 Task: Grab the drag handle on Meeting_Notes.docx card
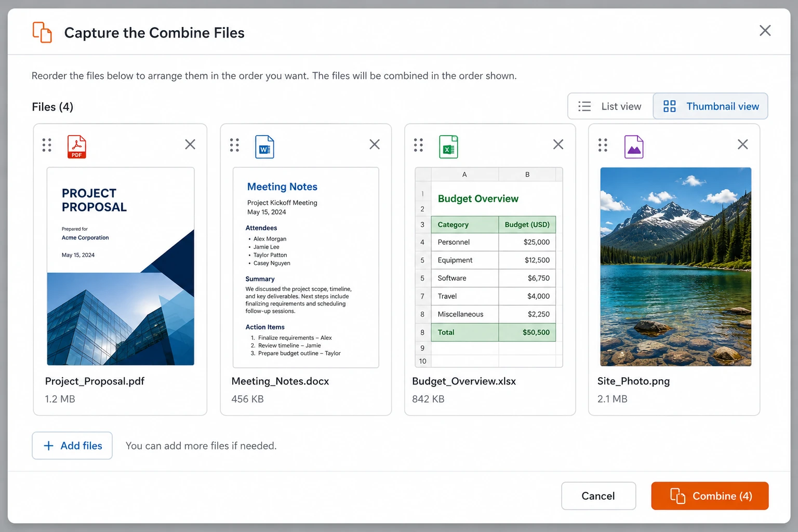pyautogui.click(x=234, y=145)
